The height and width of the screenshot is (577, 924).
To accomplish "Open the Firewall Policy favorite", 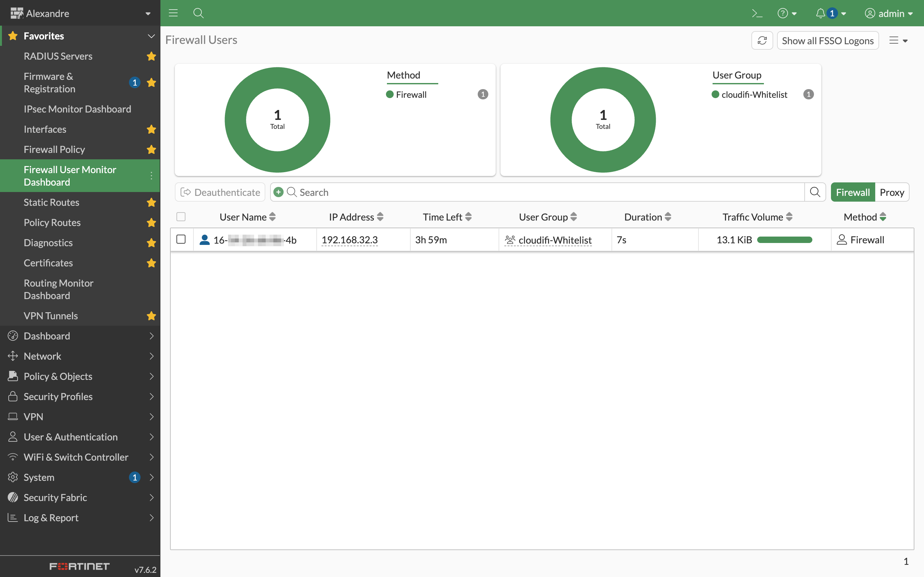I will pyautogui.click(x=54, y=149).
